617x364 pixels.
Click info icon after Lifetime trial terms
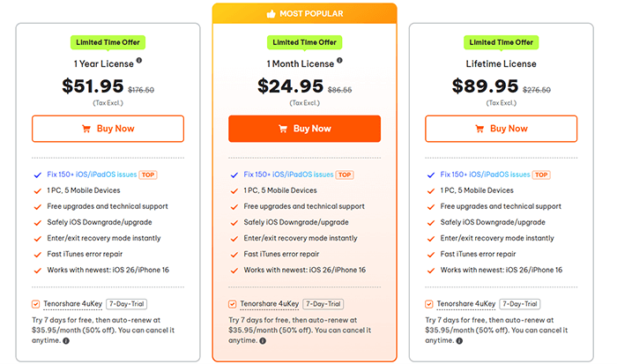click(457, 341)
